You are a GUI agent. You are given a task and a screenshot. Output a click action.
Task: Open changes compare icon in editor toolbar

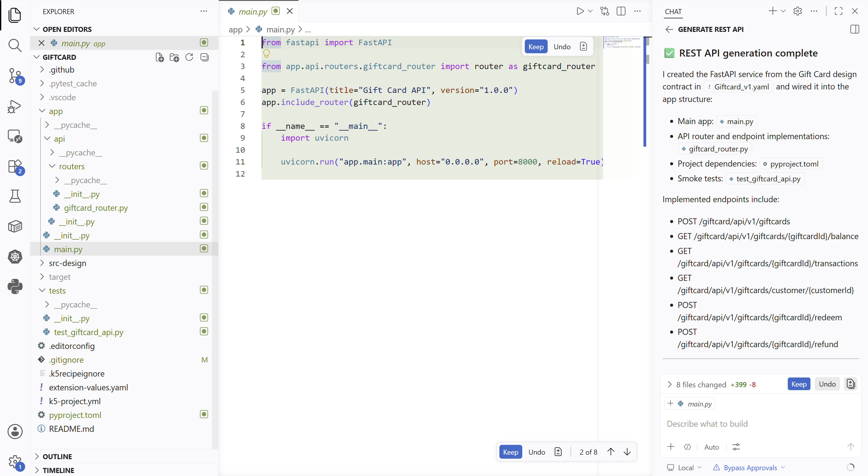click(605, 11)
